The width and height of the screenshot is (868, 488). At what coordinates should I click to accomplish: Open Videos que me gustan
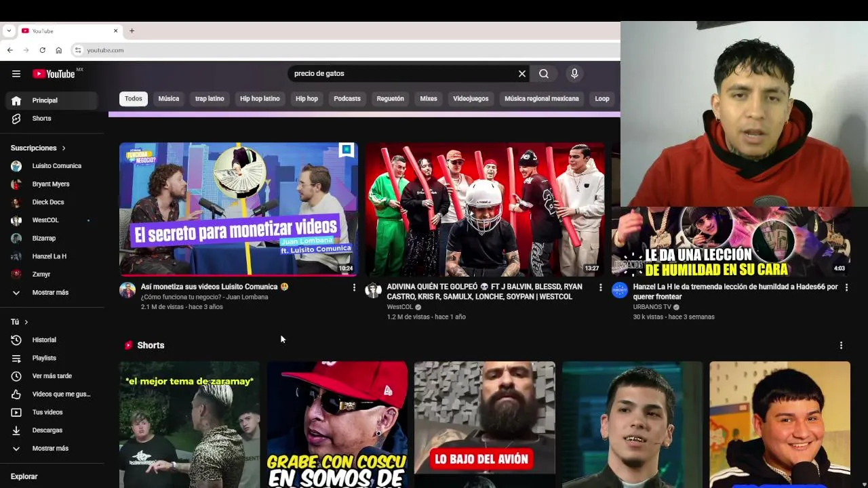[52, 394]
